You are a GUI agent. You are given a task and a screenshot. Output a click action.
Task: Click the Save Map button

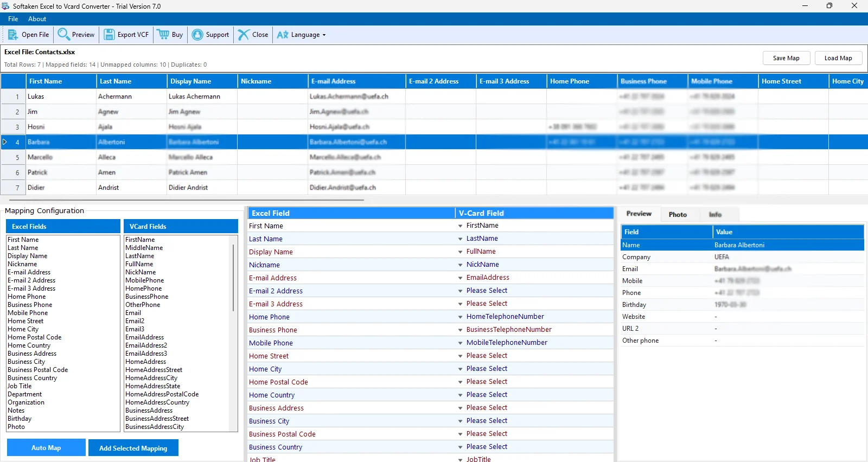pyautogui.click(x=786, y=58)
